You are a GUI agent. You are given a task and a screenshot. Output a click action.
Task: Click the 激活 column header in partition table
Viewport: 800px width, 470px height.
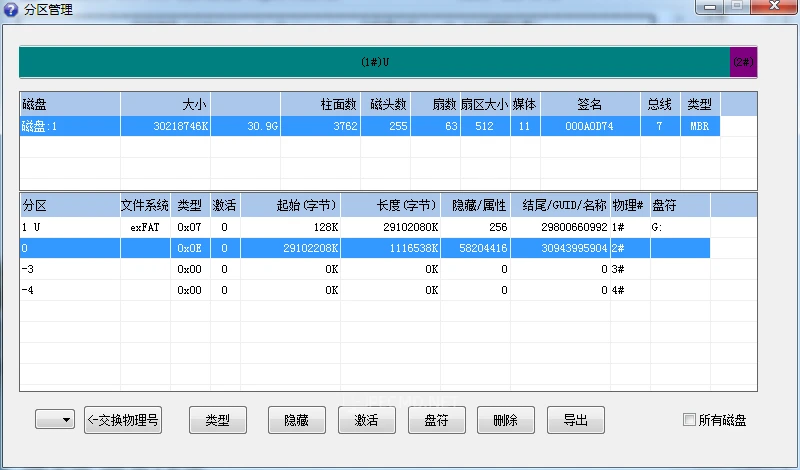click(225, 205)
